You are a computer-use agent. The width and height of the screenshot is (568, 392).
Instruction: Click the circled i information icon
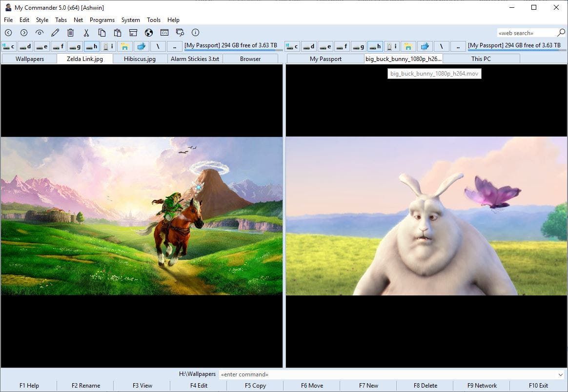pos(195,33)
